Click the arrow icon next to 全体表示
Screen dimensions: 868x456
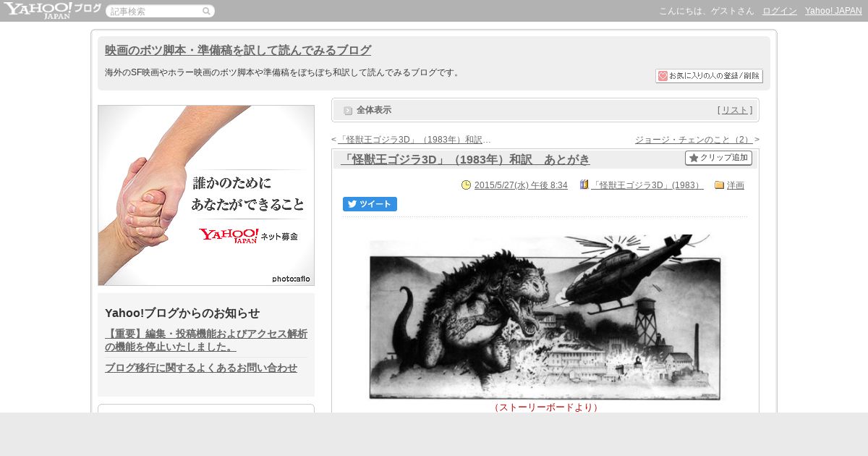[348, 111]
